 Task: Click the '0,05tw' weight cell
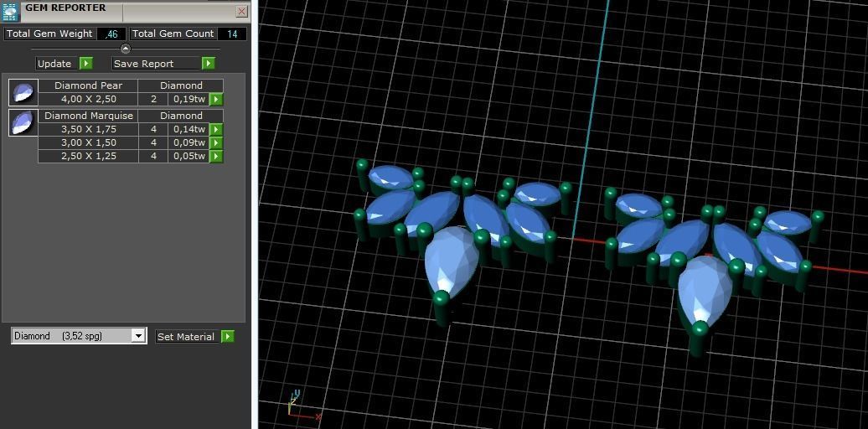[189, 156]
